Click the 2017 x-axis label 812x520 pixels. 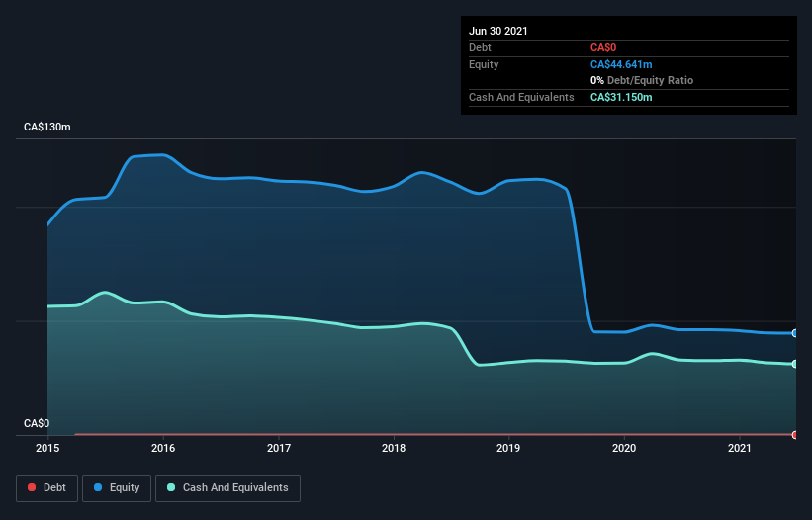pos(279,448)
